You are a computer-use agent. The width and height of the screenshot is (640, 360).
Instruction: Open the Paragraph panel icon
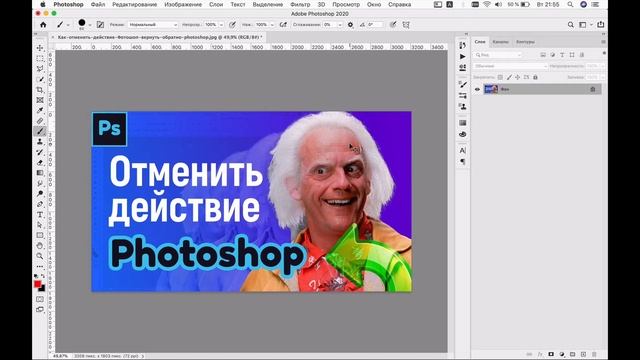tap(462, 162)
